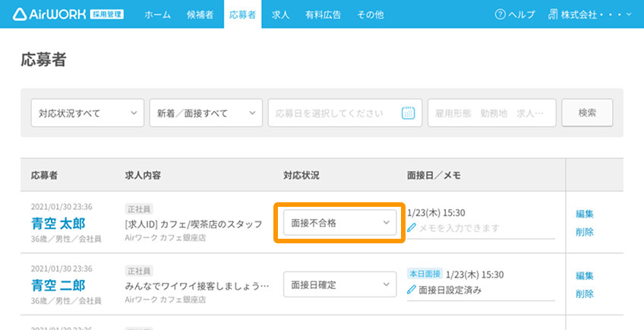Click the 面接日／メモ column header

[434, 176]
